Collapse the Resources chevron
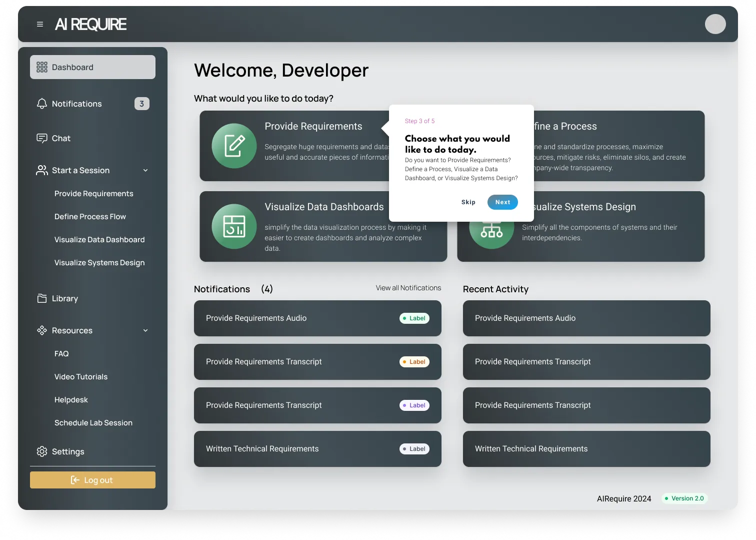Image resolution: width=756 pixels, height=540 pixels. click(x=145, y=330)
